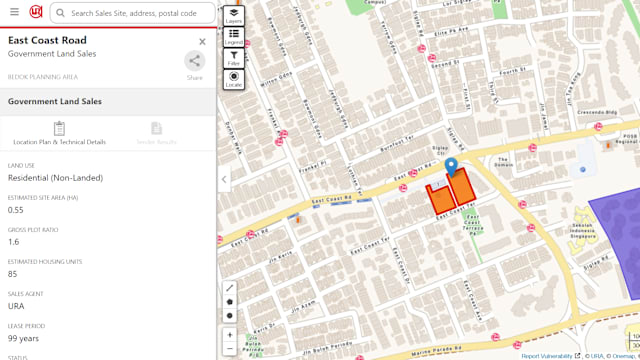The width and height of the screenshot is (640, 360).
Task: Click the bus stop icon near Crescendo Bldg
Action: (x=598, y=127)
